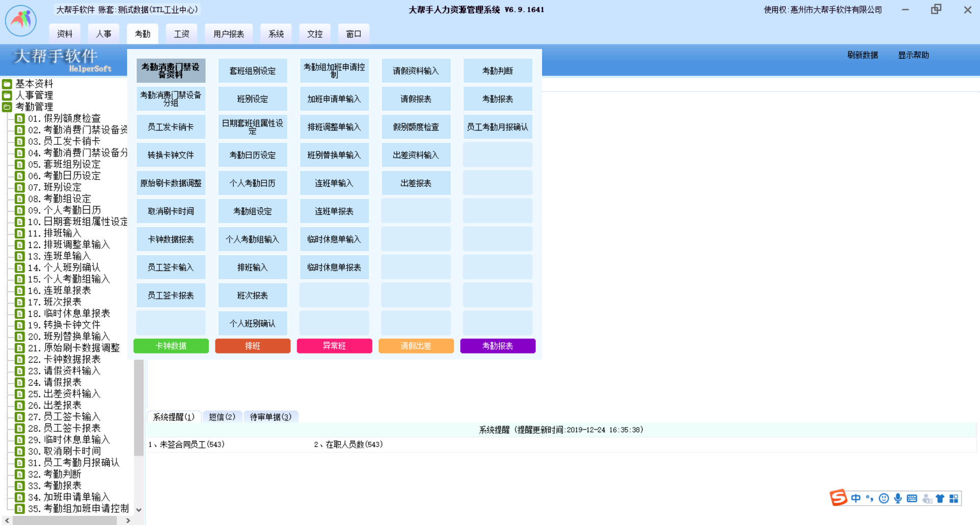Click the document icon beside 24. 请假报表
Viewport: 980px width, 525px height.
[20, 383]
